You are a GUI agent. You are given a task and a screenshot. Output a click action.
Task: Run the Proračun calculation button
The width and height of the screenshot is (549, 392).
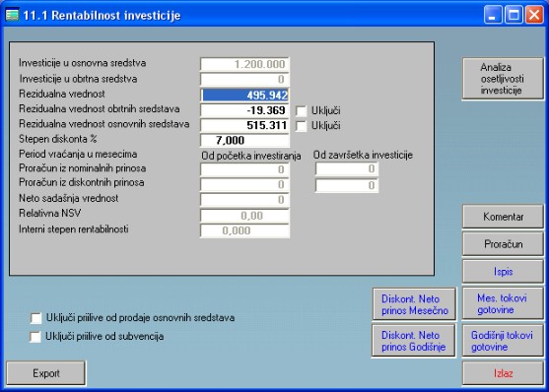(x=503, y=244)
